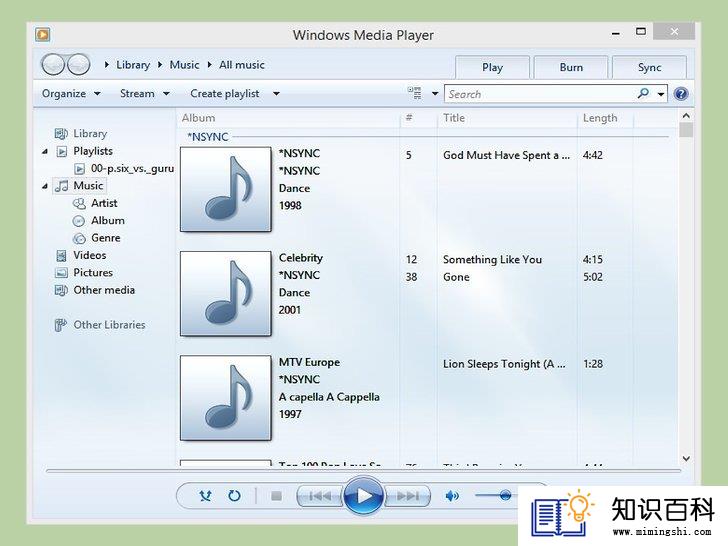Click the scrollbar up arrow

coord(686,116)
